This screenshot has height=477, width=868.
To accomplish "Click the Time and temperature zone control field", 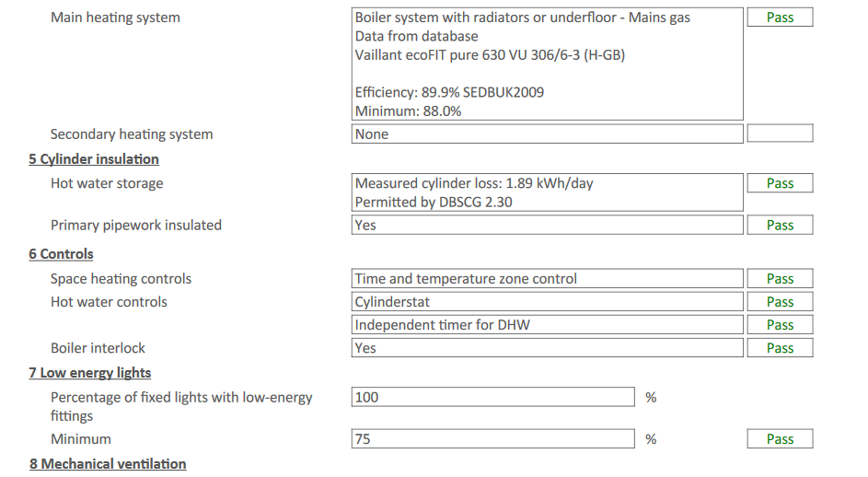I will [547, 278].
